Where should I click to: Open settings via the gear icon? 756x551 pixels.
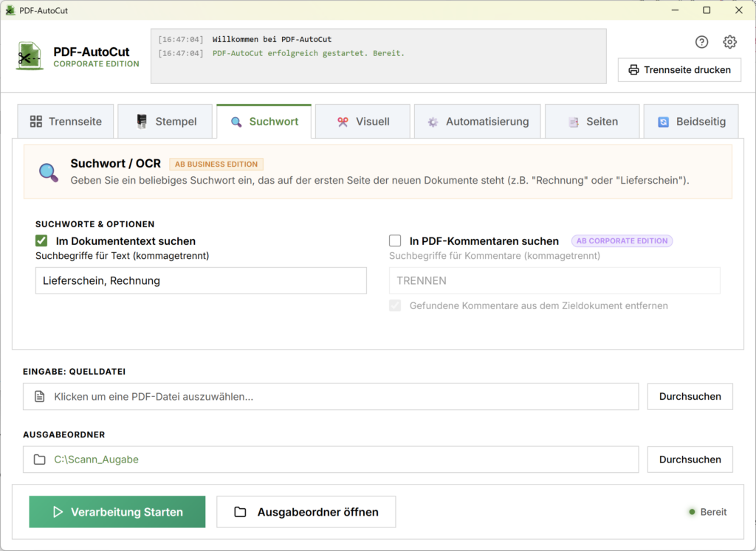pos(729,42)
